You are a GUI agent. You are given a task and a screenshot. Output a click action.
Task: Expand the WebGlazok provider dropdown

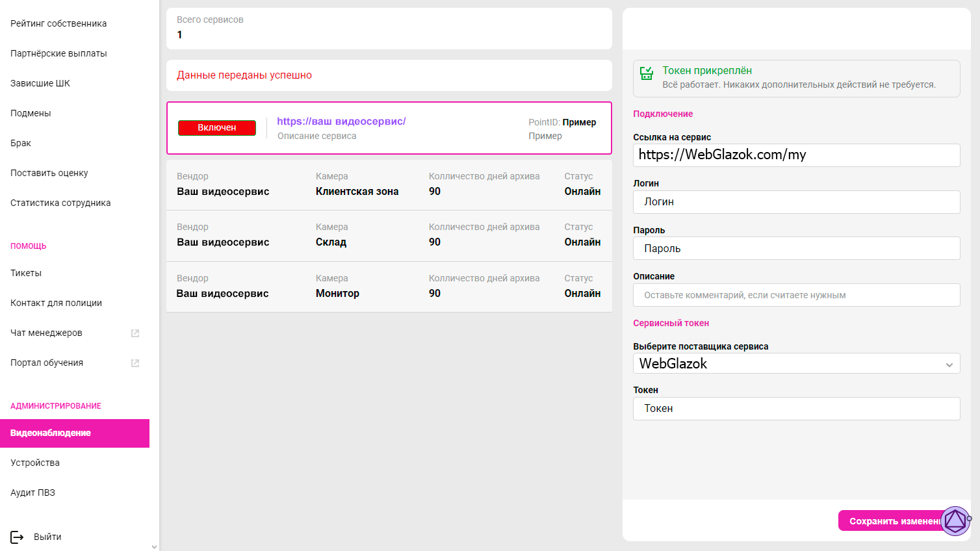[x=797, y=363]
